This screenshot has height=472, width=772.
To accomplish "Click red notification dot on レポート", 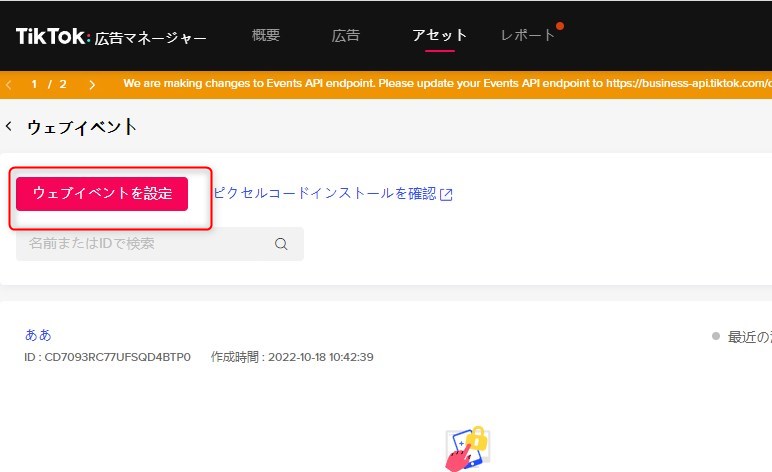I will point(560,26).
